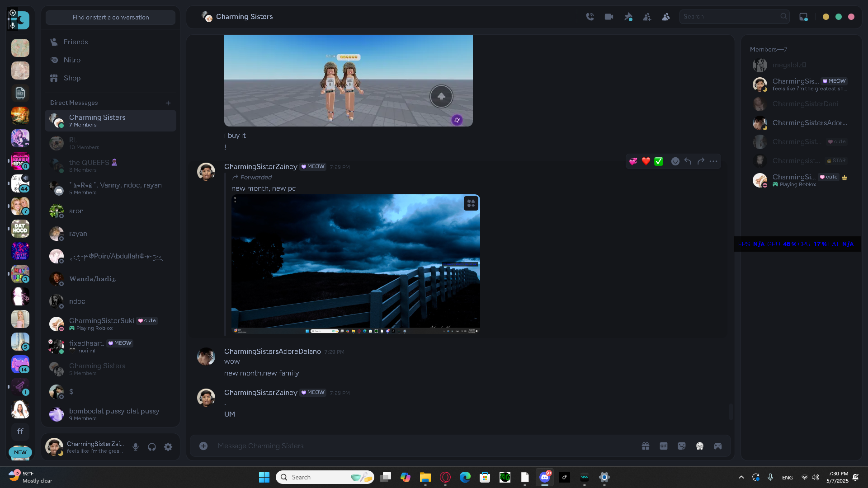Open the DM with rayan

[x=78, y=234]
